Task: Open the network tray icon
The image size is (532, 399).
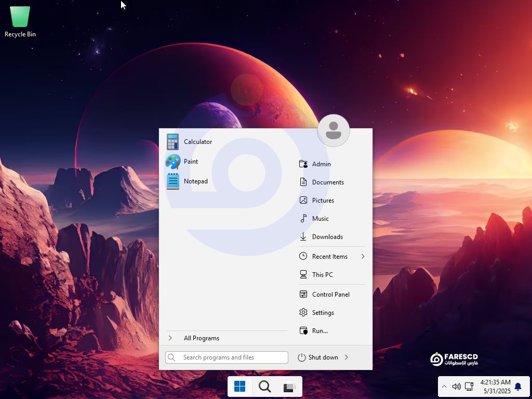Action: click(x=469, y=387)
